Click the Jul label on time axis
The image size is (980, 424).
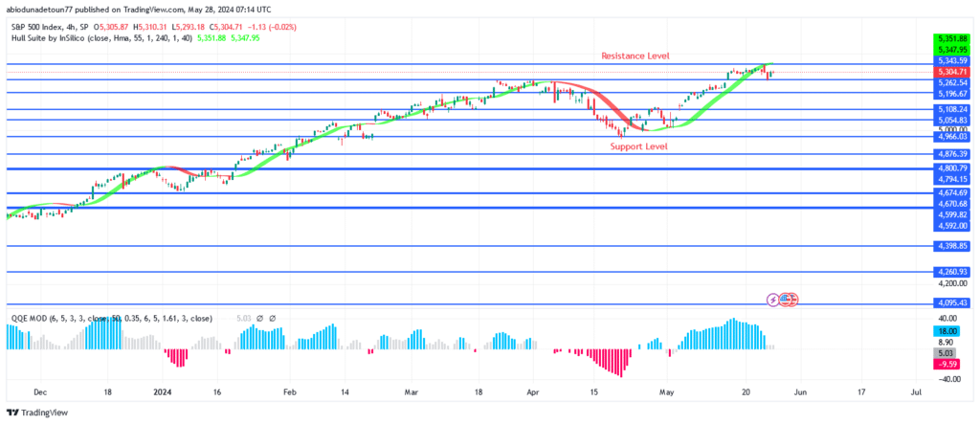point(916,392)
